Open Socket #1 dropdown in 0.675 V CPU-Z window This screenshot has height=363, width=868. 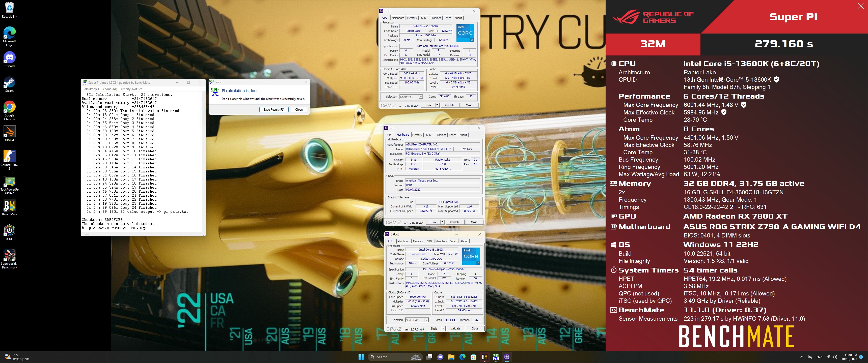(x=417, y=320)
